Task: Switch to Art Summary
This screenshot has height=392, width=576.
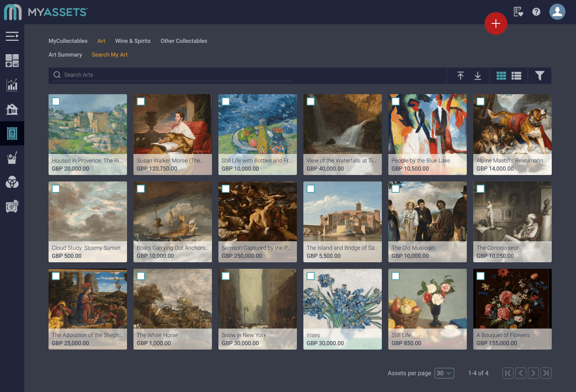Action: [65, 55]
